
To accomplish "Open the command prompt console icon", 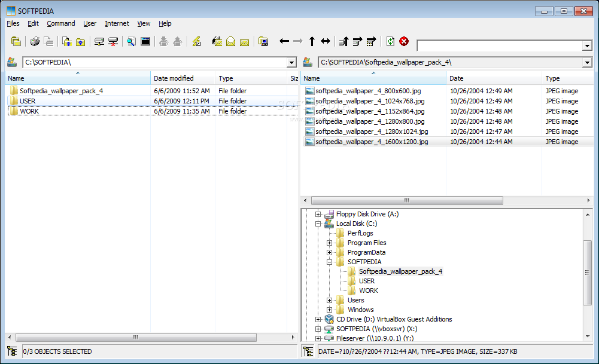I will click(145, 41).
